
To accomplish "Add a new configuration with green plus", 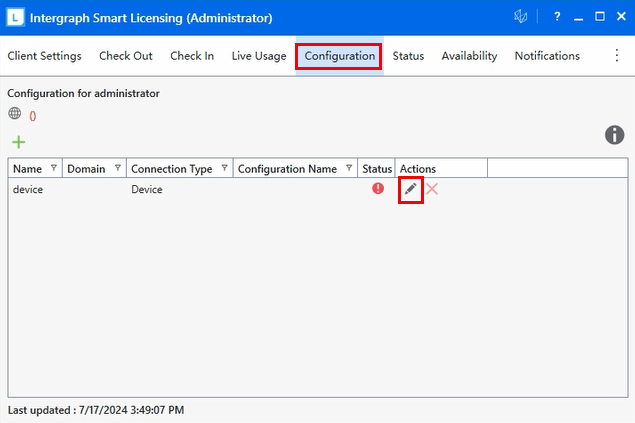I will [18, 143].
